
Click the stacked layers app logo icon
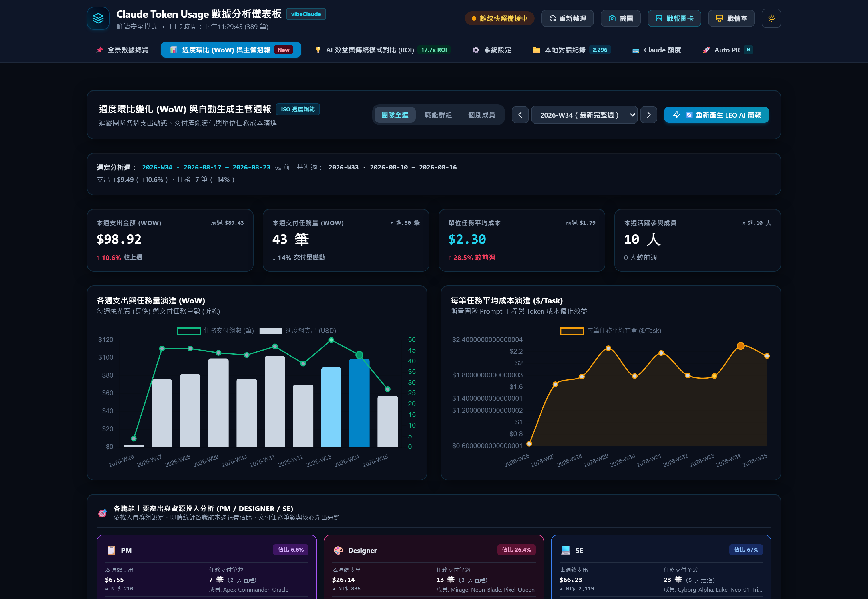pos(98,18)
